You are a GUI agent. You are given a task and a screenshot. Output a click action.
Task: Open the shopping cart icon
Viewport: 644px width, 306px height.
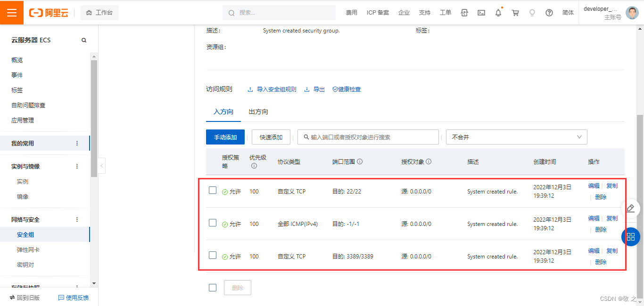point(515,13)
